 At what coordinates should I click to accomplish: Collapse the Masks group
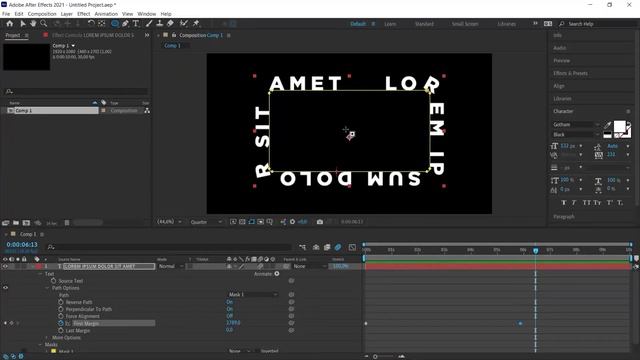click(x=40, y=344)
